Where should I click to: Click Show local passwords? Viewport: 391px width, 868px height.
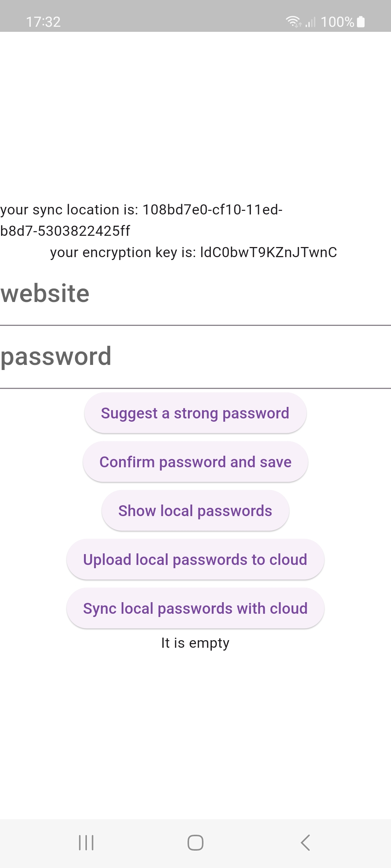click(195, 510)
